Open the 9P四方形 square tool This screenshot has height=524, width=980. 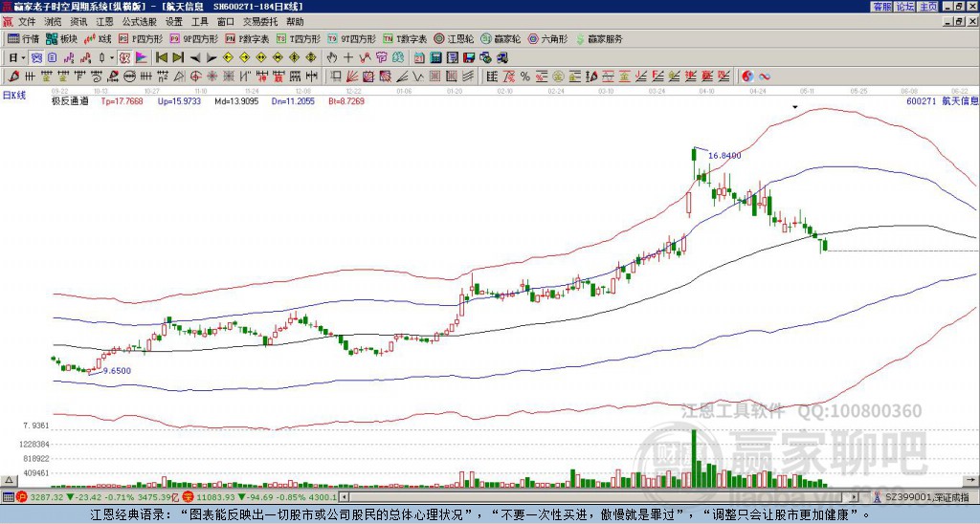[x=193, y=39]
